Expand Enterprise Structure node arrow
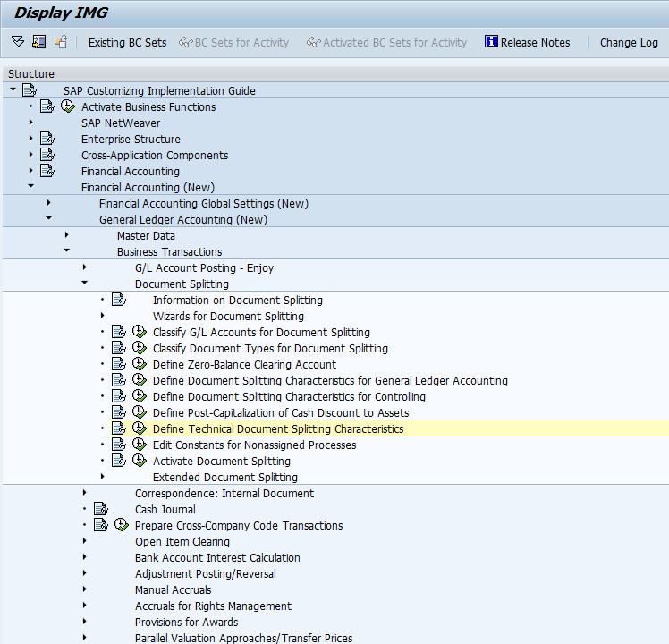 [30, 139]
